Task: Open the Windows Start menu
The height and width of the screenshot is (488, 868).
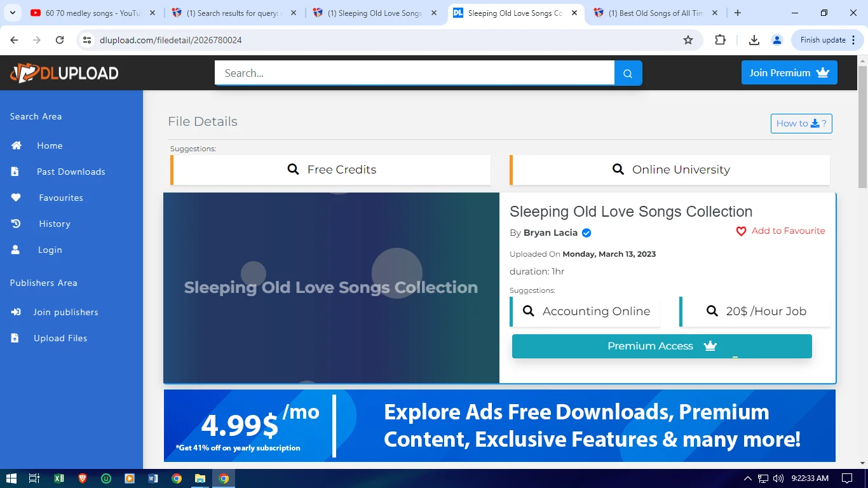Action: pos(11,478)
